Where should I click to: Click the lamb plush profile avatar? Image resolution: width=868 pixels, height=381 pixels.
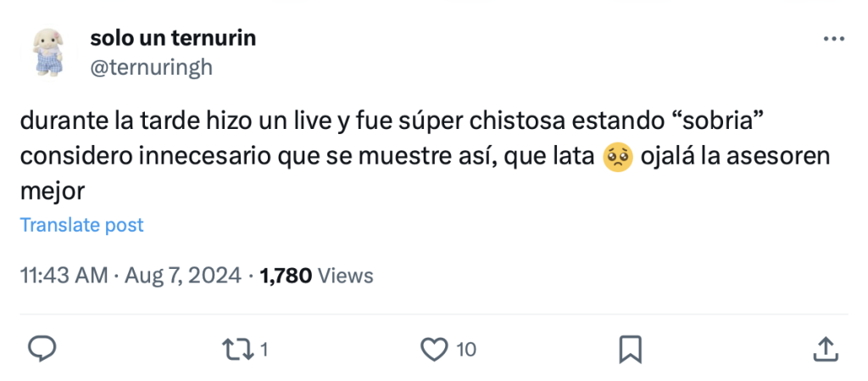point(48,51)
